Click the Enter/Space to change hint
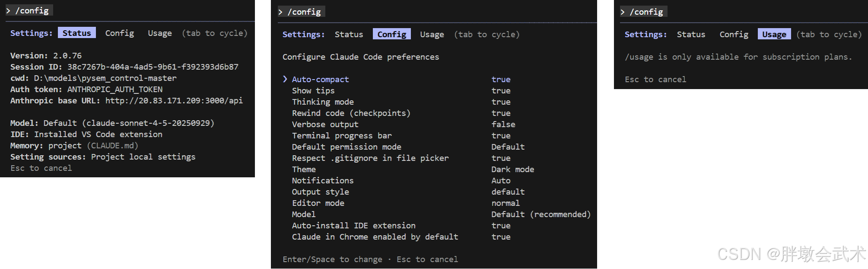This screenshot has height=269, width=868. pyautogui.click(x=332, y=259)
